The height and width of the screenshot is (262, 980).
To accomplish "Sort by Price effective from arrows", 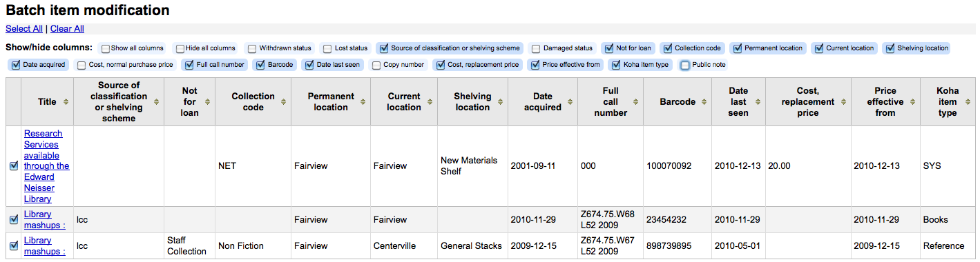I will click(912, 102).
